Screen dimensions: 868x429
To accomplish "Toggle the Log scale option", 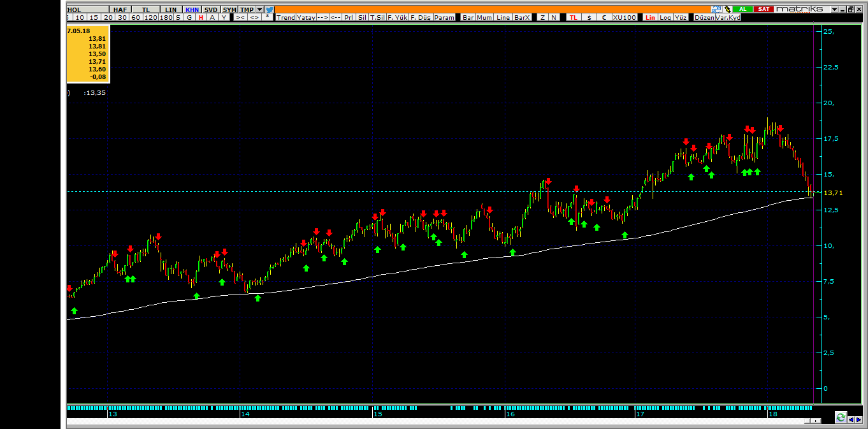I will 665,17.
